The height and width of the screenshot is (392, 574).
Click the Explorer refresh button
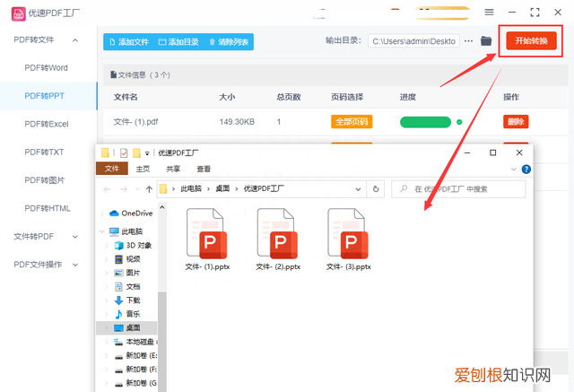(x=376, y=189)
